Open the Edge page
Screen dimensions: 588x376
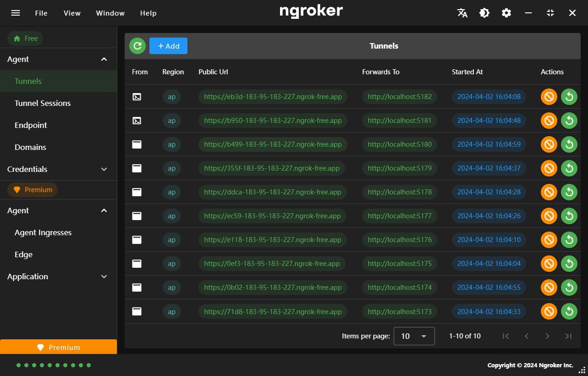(58, 254)
